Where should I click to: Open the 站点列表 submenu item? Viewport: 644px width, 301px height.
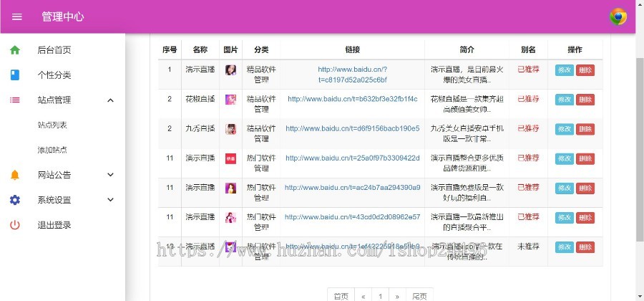pos(52,125)
